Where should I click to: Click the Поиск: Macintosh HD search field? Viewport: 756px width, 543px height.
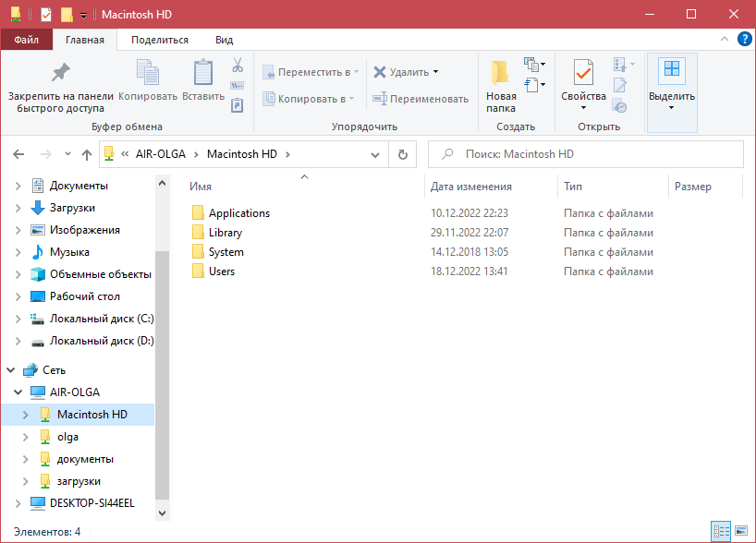pyautogui.click(x=591, y=154)
